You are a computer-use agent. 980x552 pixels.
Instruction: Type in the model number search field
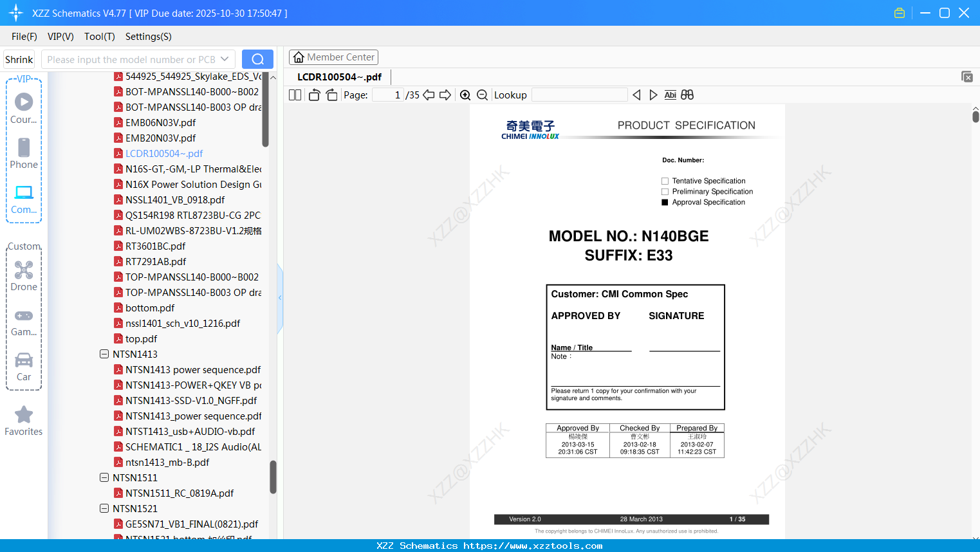click(131, 59)
